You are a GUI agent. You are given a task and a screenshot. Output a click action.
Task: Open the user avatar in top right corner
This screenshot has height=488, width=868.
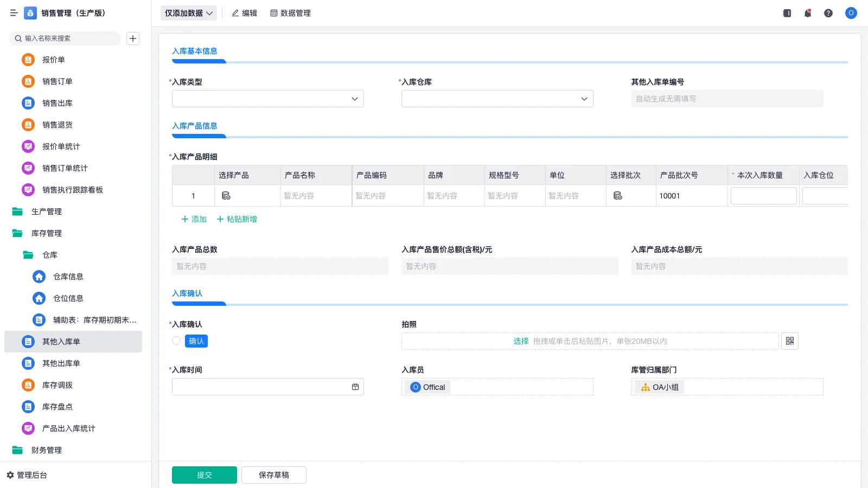[851, 13]
